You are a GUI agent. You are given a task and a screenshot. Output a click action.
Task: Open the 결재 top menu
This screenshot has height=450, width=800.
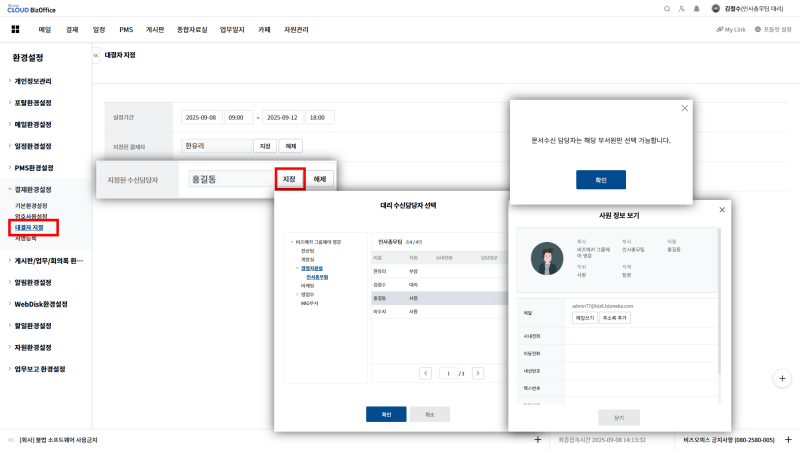pos(71,31)
